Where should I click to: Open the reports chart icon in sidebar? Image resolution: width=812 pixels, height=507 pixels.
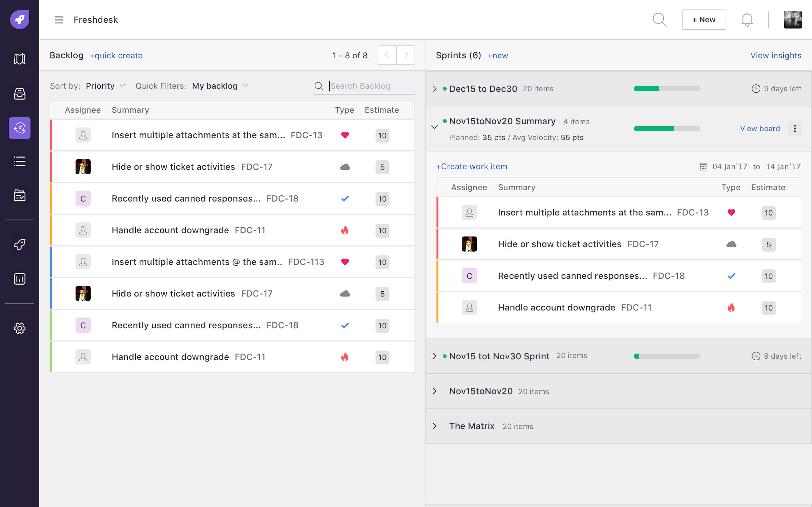click(x=19, y=278)
